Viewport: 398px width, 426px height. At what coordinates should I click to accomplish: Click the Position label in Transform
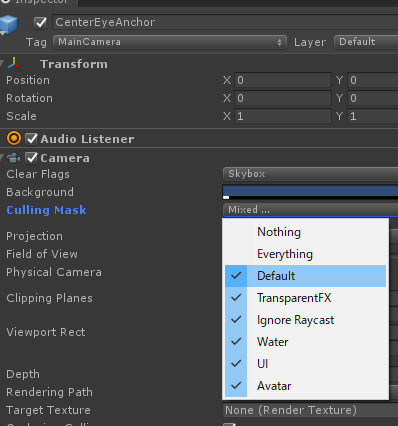tap(28, 80)
